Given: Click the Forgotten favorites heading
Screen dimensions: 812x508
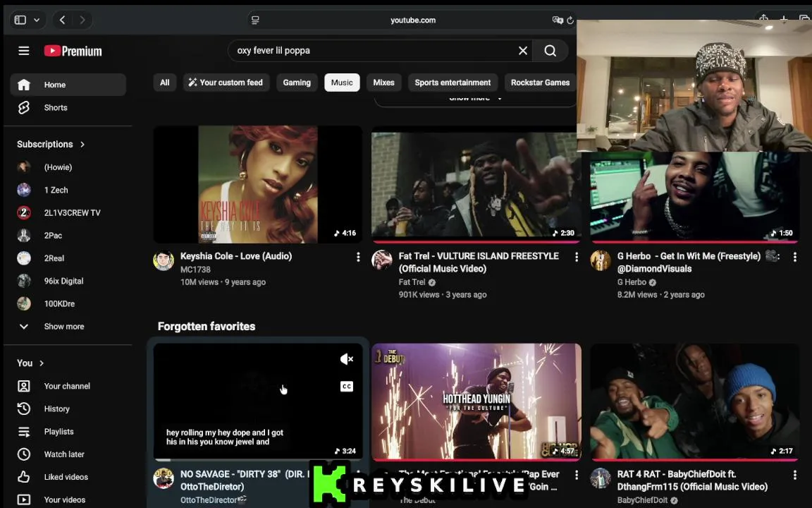Looking at the screenshot, I should 207,327.
